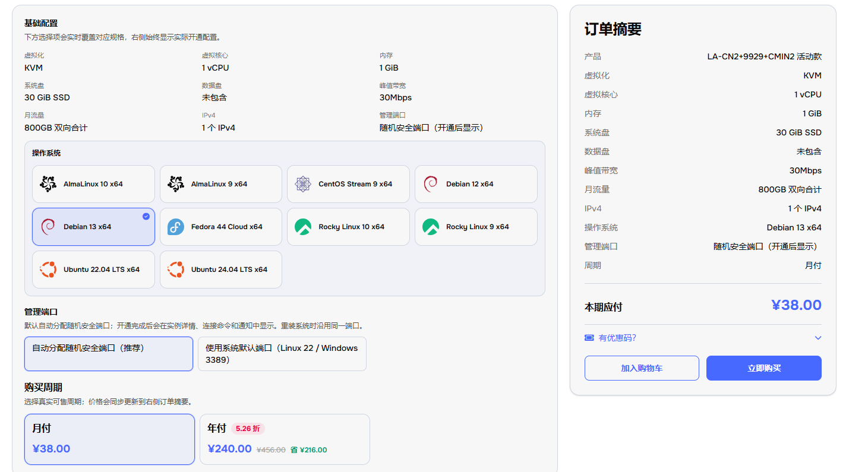Click Debian 13 x64 value in order summary
The height and width of the screenshot is (472, 868).
tap(794, 227)
